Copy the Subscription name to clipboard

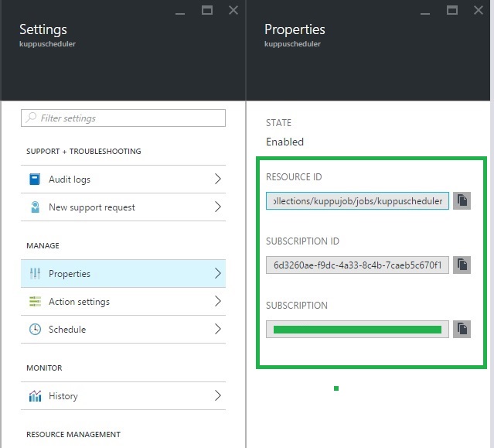point(462,329)
